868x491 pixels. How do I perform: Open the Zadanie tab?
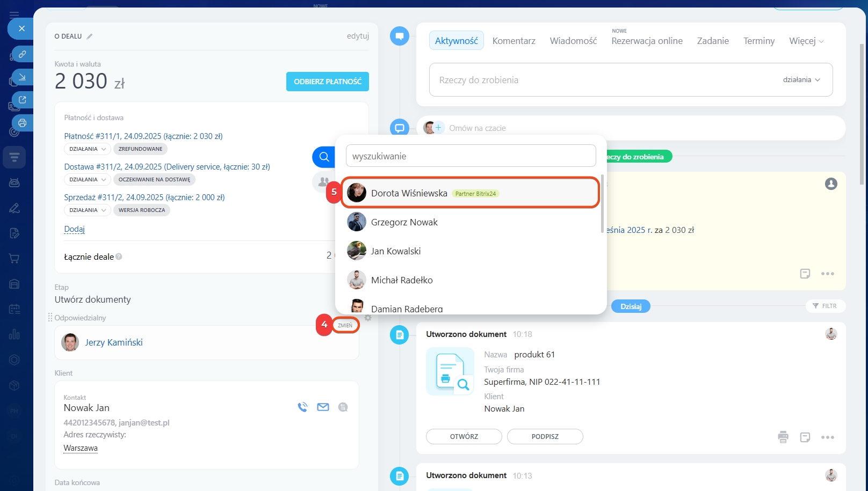click(712, 41)
